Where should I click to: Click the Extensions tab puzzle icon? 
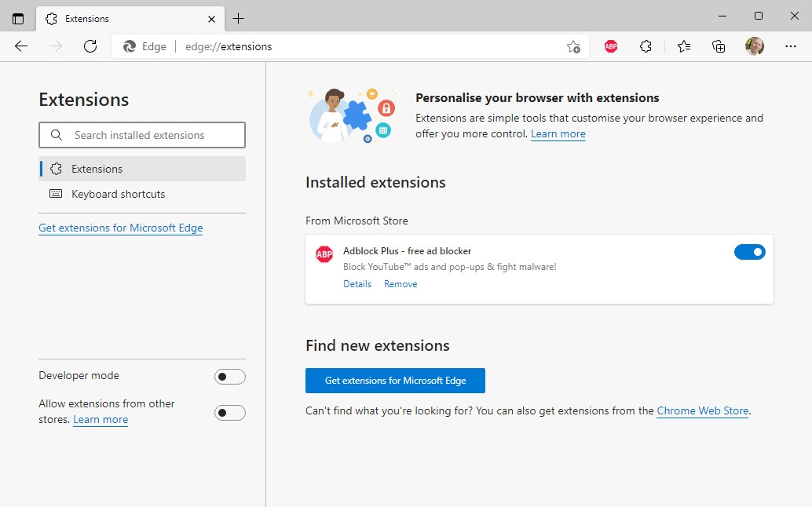coord(51,19)
